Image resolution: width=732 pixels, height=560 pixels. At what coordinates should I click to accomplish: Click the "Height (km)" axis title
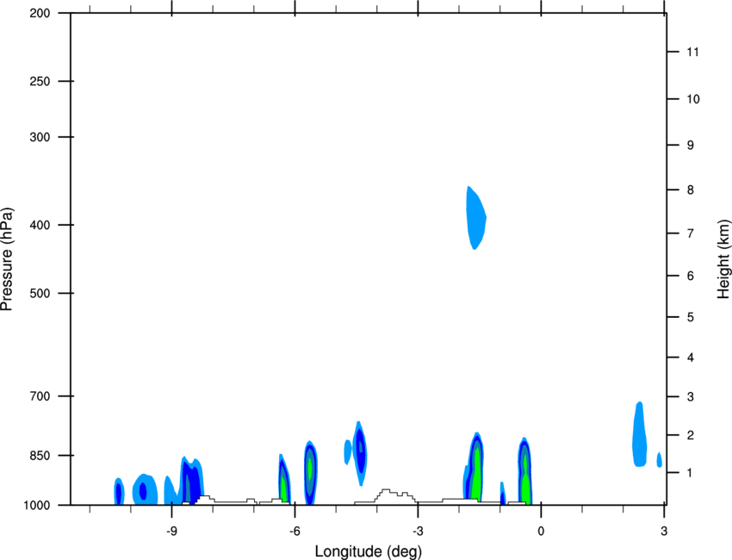coord(723,259)
